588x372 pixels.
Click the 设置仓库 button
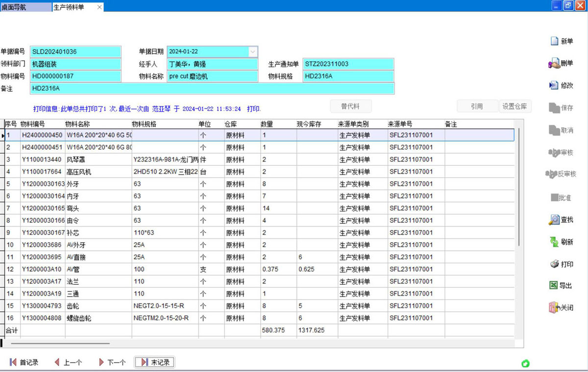tap(515, 106)
